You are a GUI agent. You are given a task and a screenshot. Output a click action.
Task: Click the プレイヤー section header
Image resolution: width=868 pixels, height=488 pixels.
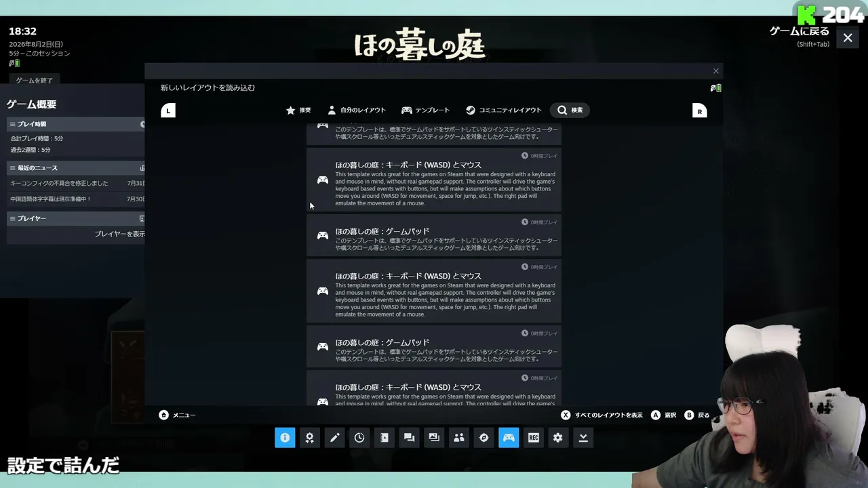(75, 218)
